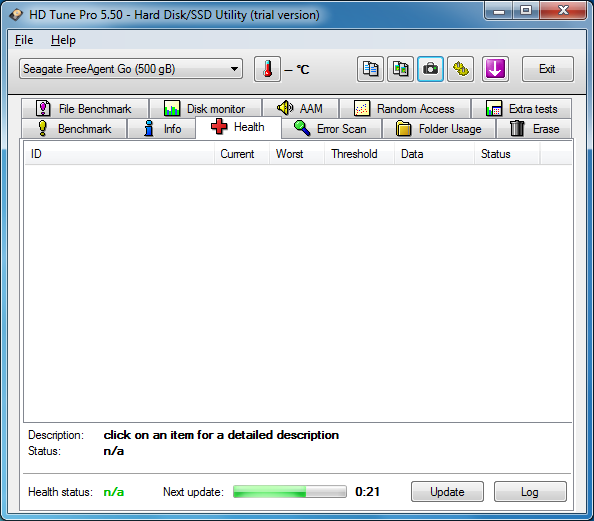This screenshot has height=521, width=594.
Task: Sort by the Data column header
Action: tap(434, 154)
